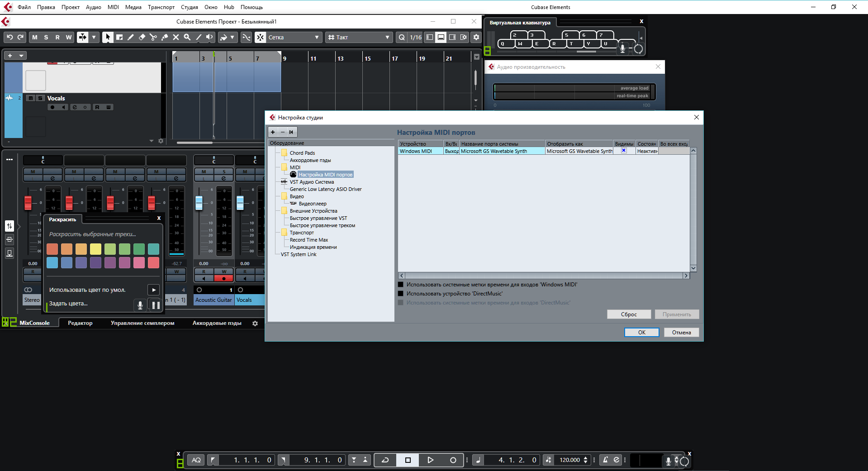Deactivate all Solo states S button
Viewport: 868px width, 471px height.
pos(46,37)
